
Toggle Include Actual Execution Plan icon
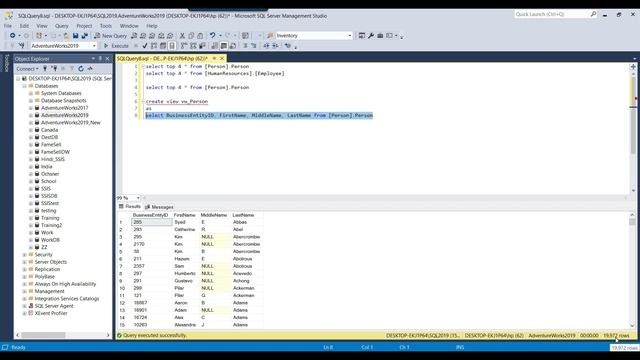pyautogui.click(x=184, y=46)
